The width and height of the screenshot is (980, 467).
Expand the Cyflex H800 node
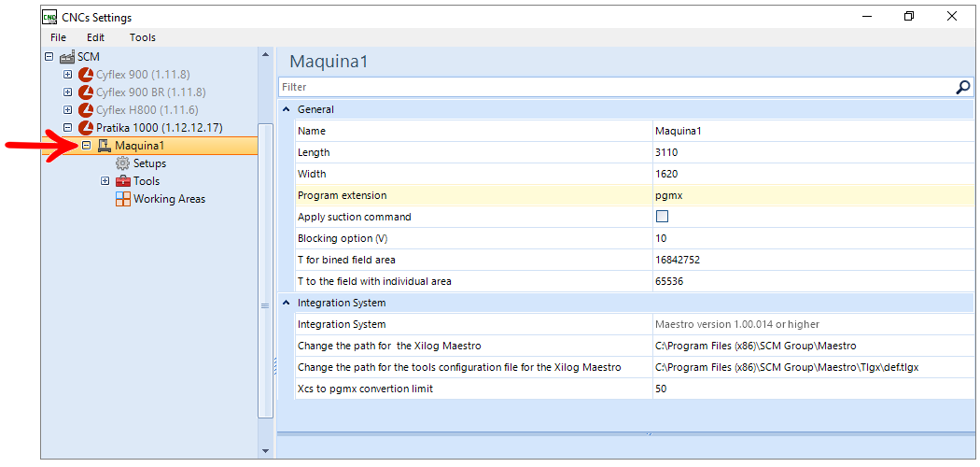click(68, 110)
